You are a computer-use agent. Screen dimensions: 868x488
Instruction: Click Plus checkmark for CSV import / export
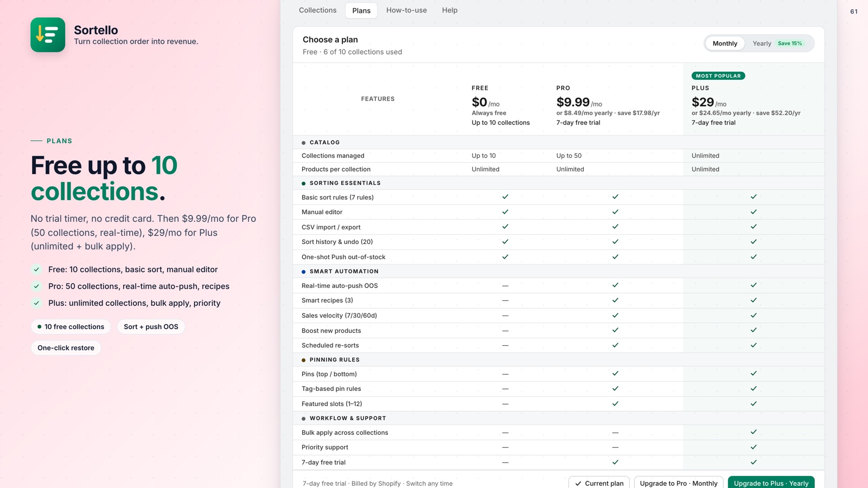(x=754, y=227)
